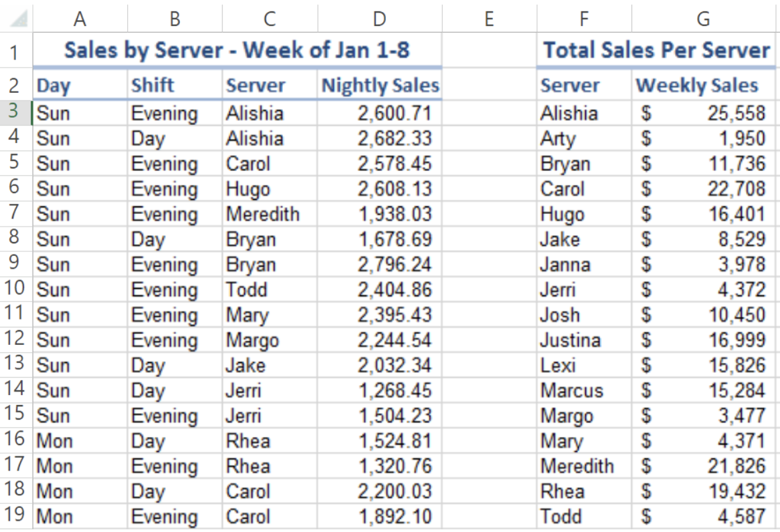Select Arty in the totals table

point(585,138)
